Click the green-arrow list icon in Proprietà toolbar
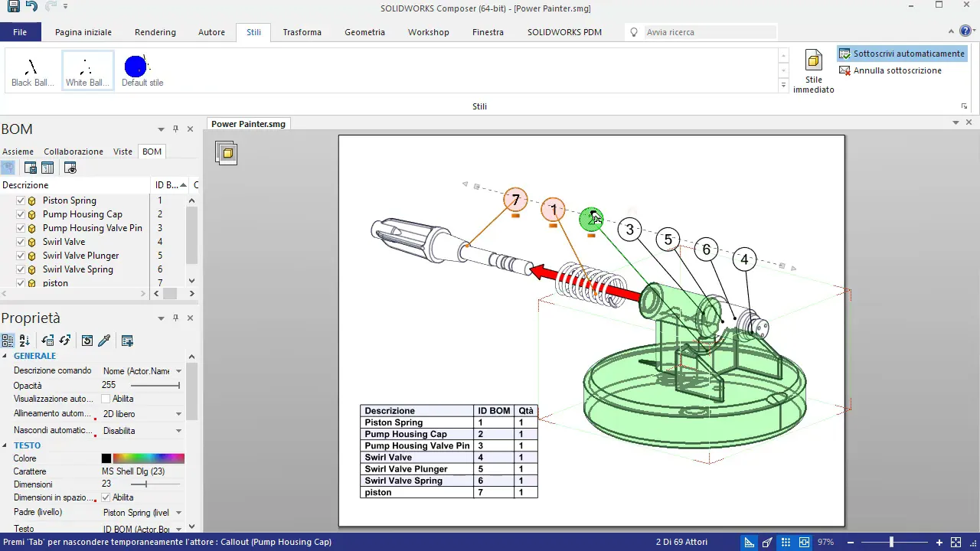The image size is (980, 551). [x=47, y=341]
